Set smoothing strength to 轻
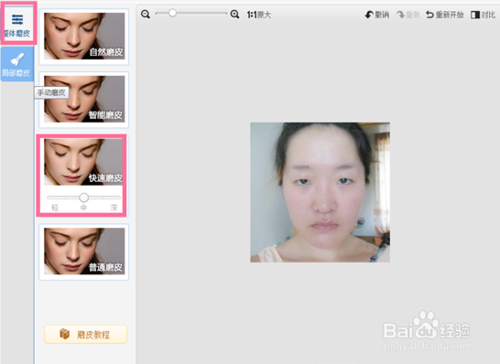Image resolution: width=500 pixels, height=364 pixels. pyautogui.click(x=55, y=208)
